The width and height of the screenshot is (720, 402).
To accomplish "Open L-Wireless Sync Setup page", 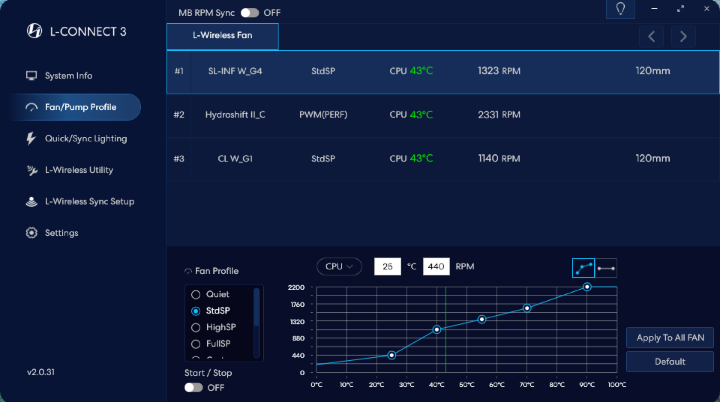I will tap(90, 201).
